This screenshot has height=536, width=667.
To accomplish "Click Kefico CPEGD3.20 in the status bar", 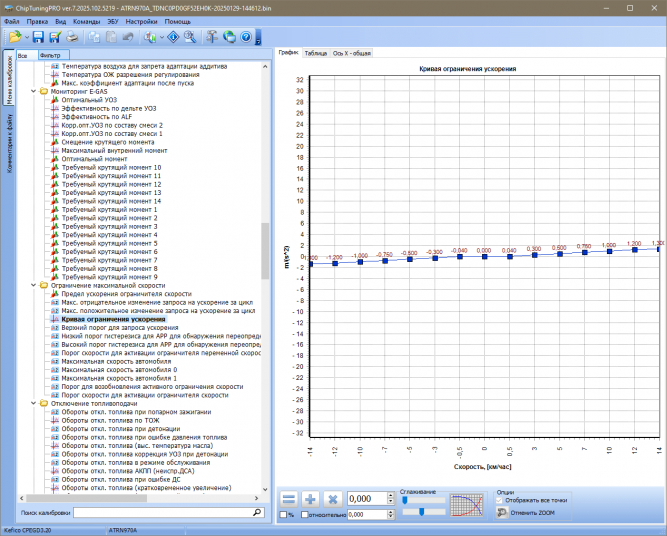I will (x=28, y=530).
